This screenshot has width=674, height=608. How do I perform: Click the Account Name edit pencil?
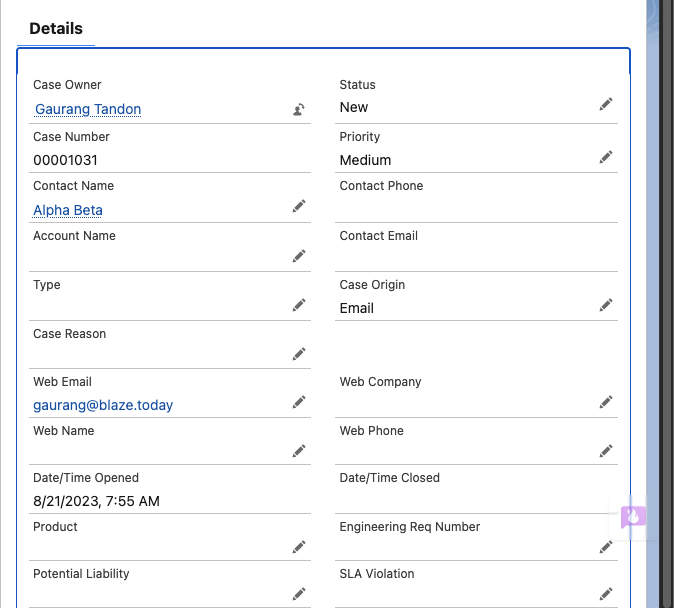[299, 256]
